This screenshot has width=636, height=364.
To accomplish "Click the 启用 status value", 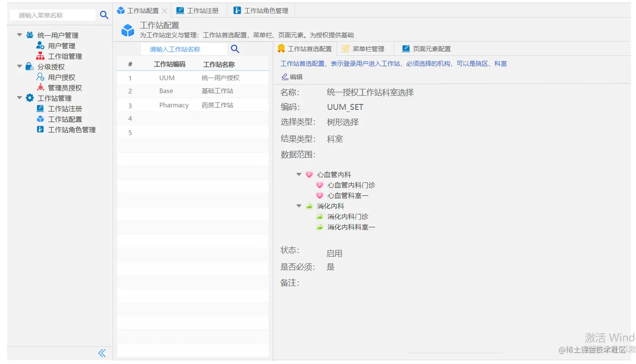I will point(334,253).
